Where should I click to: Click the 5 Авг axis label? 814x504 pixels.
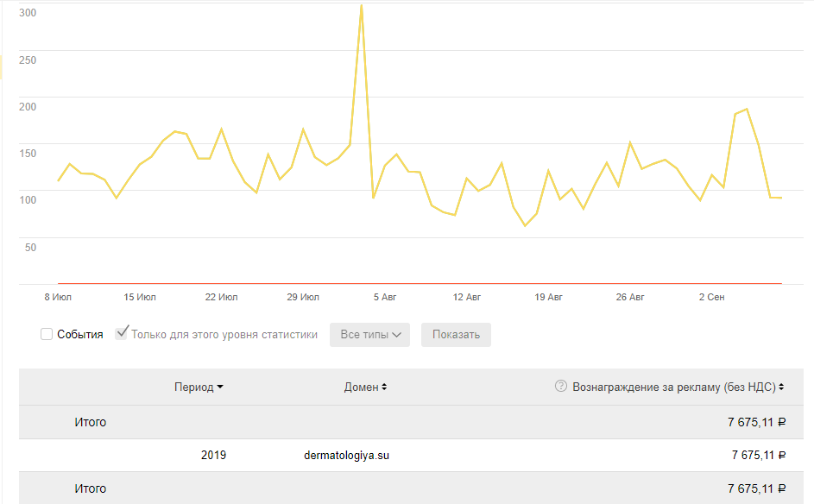385,297
